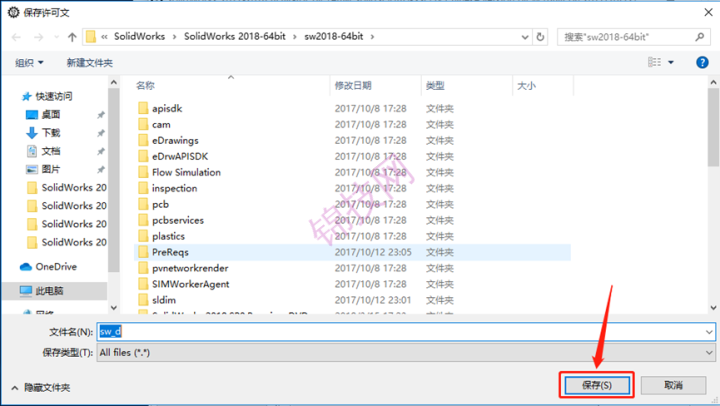The width and height of the screenshot is (720, 406).
Task: Click 新建文件夹 button
Action: pos(90,62)
